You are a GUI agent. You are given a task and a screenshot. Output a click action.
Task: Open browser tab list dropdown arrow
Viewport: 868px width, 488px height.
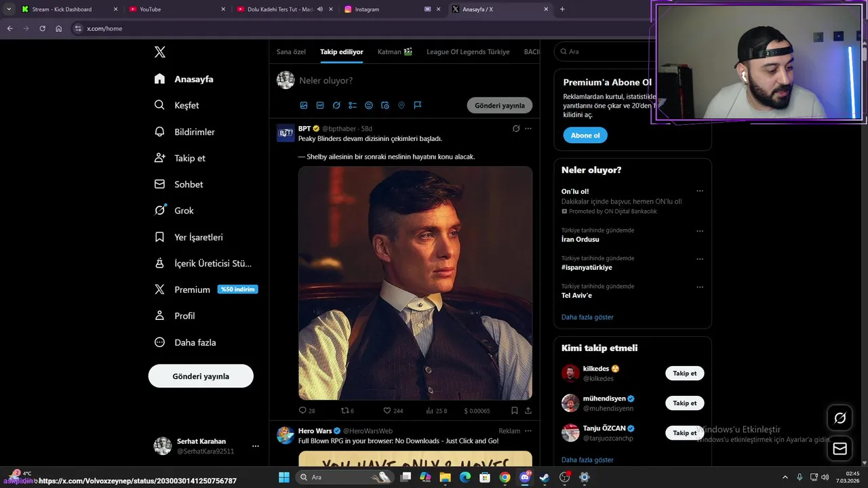pos(9,9)
